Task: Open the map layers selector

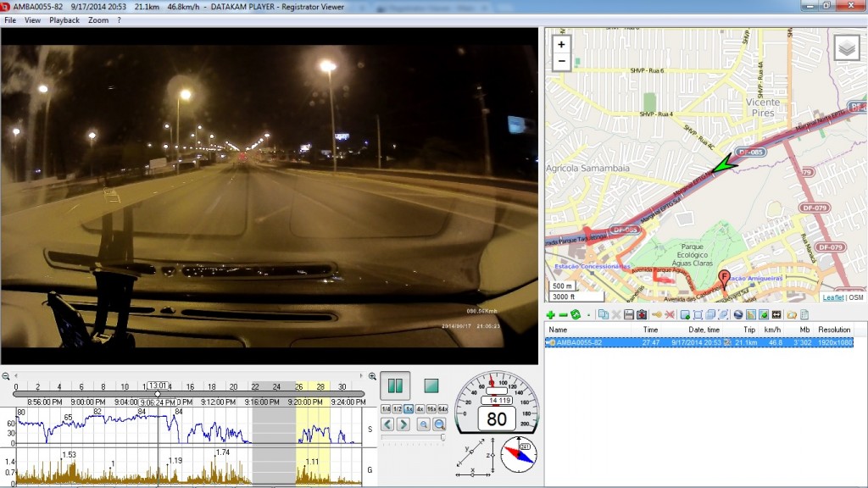Action: 846,48
